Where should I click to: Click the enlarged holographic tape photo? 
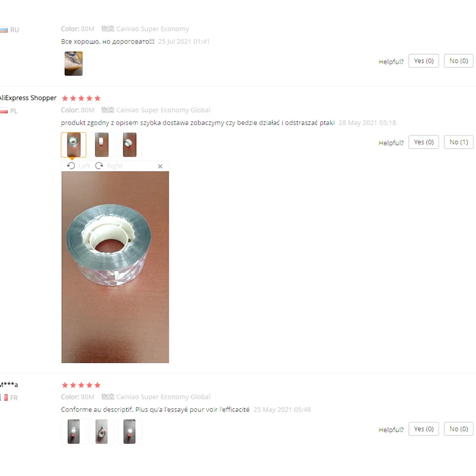click(x=115, y=267)
